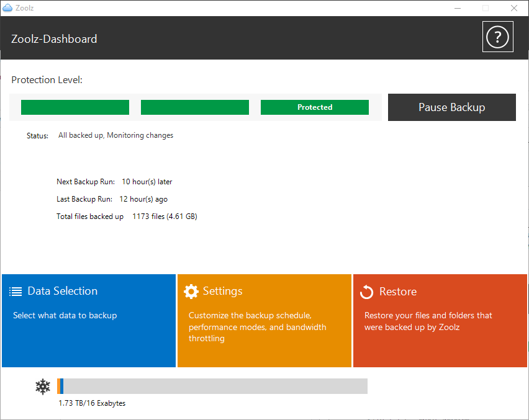Click the green Protected status bar
Image resolution: width=529 pixels, height=420 pixels.
coord(315,107)
